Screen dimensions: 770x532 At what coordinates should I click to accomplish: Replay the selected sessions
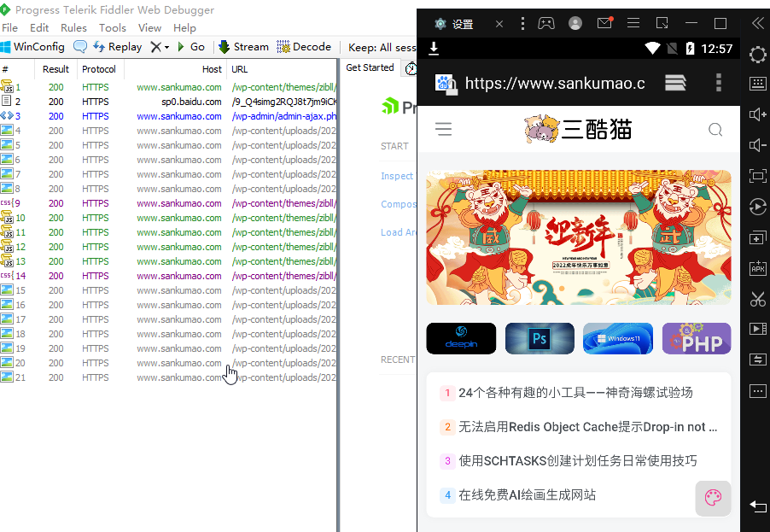pos(117,47)
